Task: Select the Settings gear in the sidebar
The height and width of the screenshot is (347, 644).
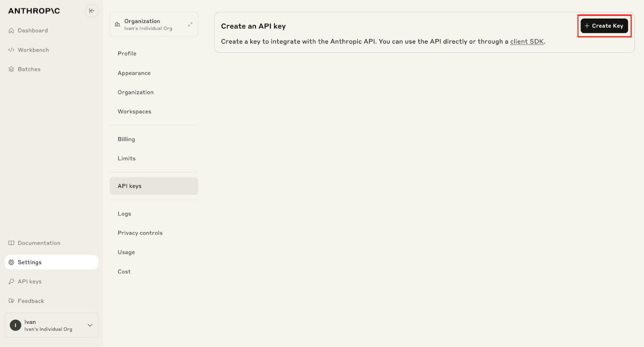Action: pos(11,262)
